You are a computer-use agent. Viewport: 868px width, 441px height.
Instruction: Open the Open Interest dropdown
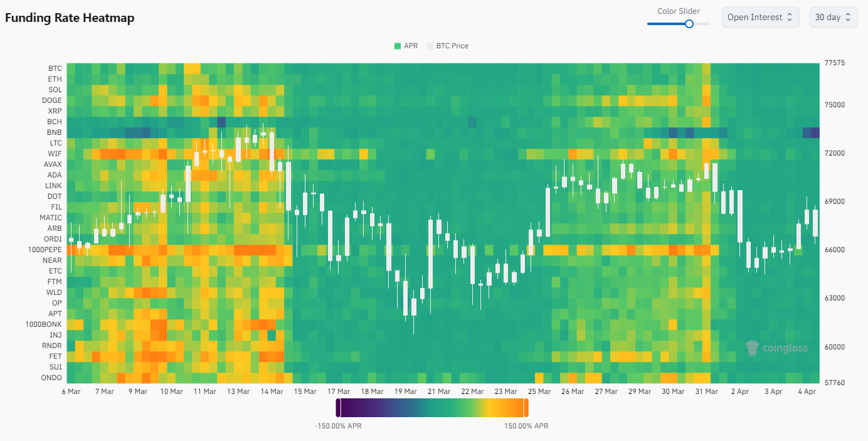(761, 17)
